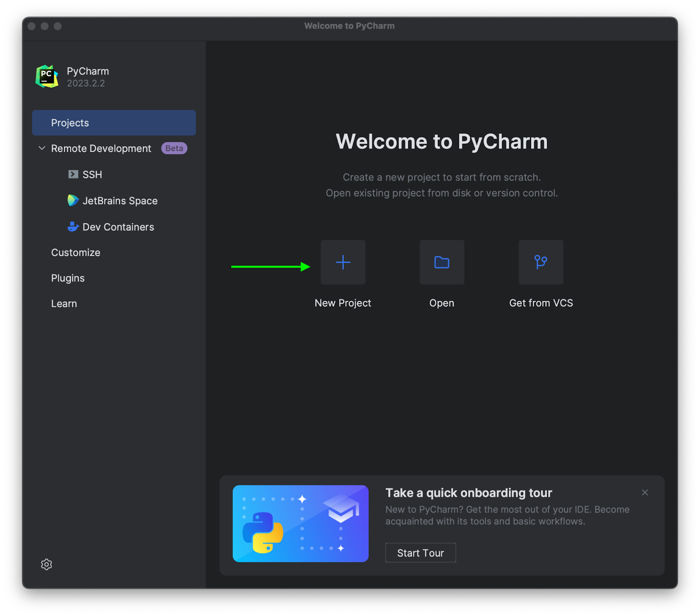Open the Customize section
Image resolution: width=700 pixels, height=616 pixels.
click(x=76, y=253)
